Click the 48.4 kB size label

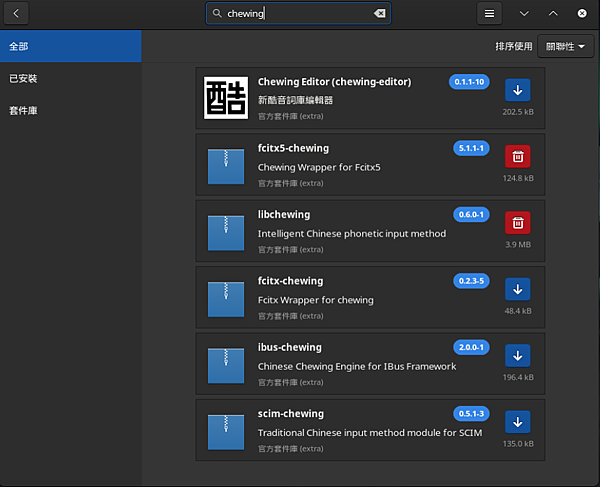[518, 311]
